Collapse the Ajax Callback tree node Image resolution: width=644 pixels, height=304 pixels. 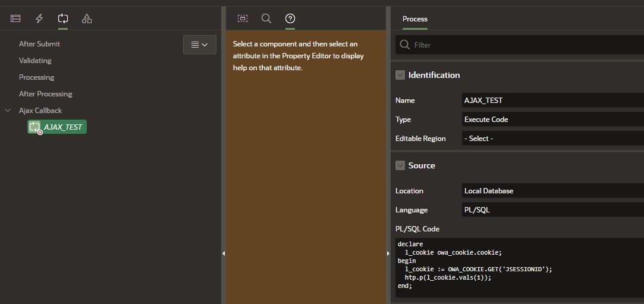click(x=7, y=111)
